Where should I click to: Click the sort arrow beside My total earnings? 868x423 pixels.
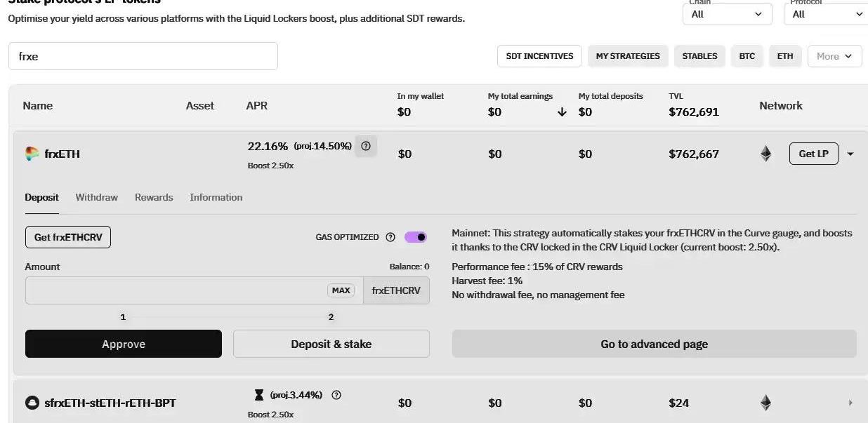coord(562,112)
